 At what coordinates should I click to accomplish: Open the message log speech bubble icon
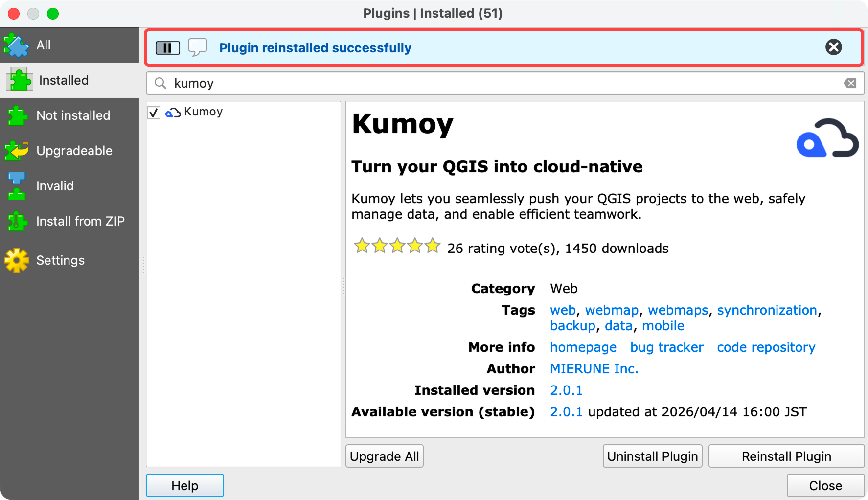pyautogui.click(x=198, y=47)
